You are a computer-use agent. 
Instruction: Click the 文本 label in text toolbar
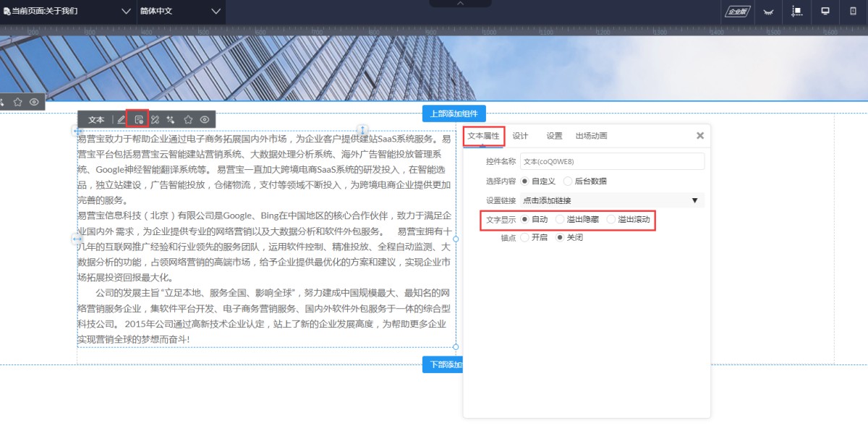tap(96, 119)
